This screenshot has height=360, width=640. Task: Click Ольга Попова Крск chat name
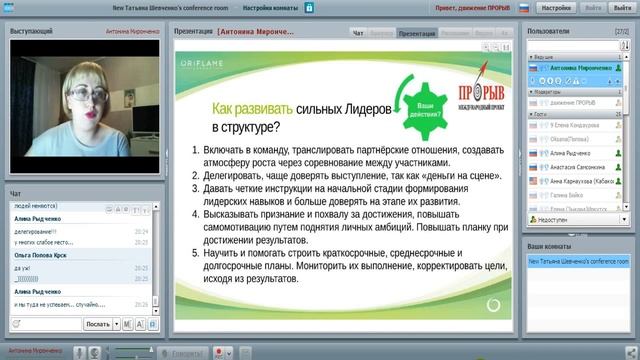40,256
